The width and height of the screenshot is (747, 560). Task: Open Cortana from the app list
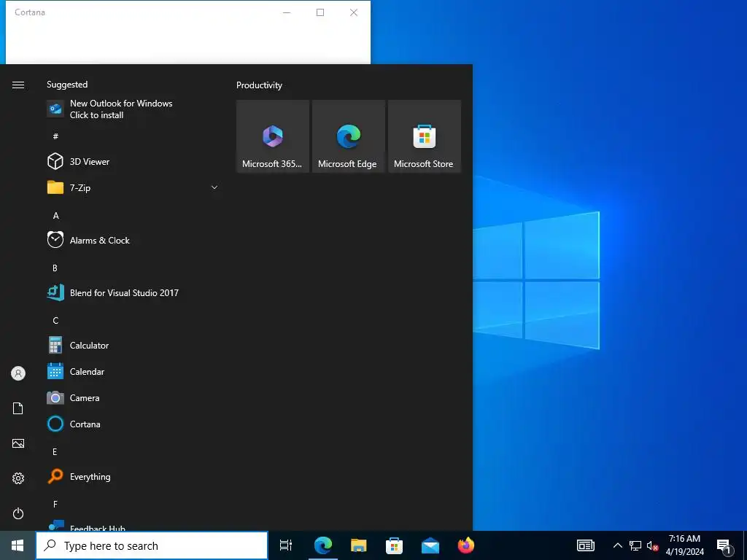[x=133, y=424]
